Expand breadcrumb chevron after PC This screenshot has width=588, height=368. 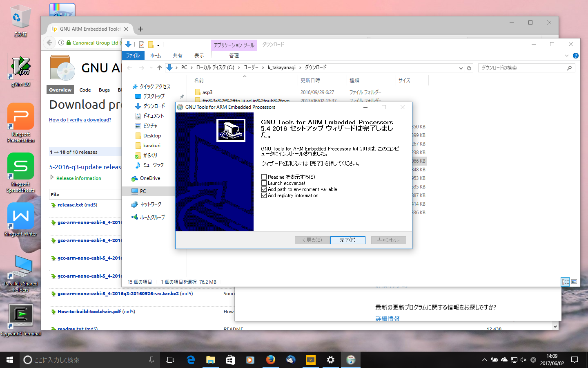192,67
